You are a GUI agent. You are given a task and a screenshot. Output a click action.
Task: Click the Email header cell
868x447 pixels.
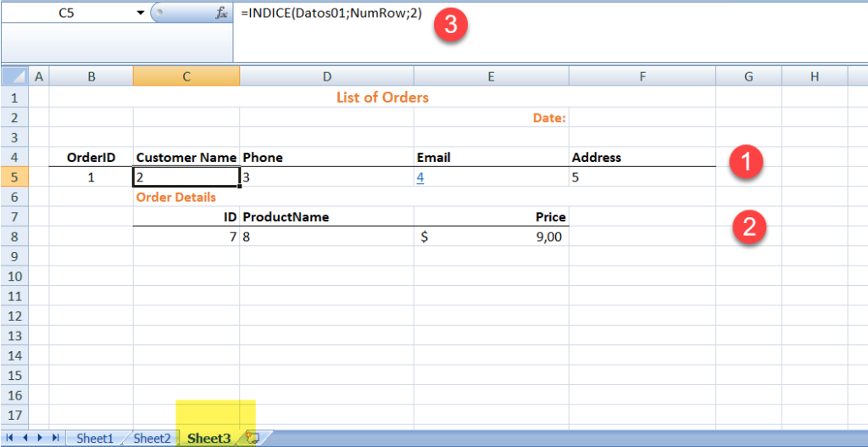[x=491, y=157]
